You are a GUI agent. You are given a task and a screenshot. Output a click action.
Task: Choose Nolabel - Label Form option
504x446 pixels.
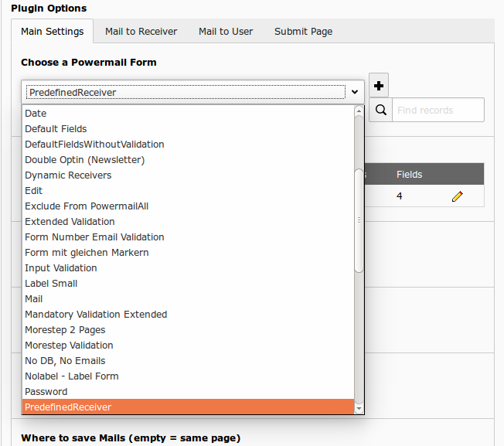pyautogui.click(x=72, y=376)
